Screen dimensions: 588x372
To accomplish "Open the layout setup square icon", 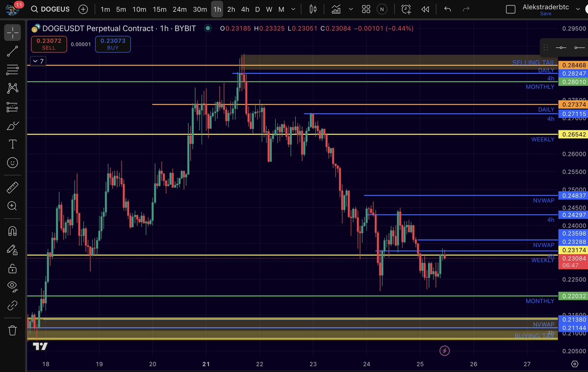I will [511, 9].
